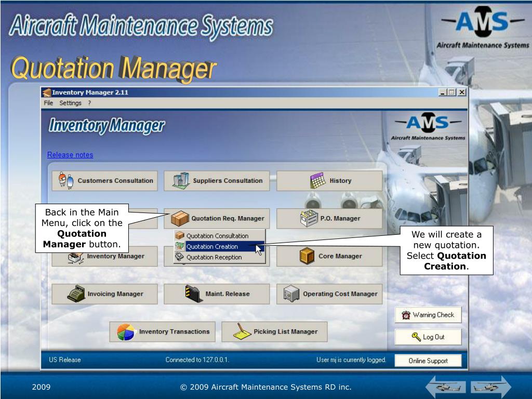Open the ? help menu

(x=89, y=103)
